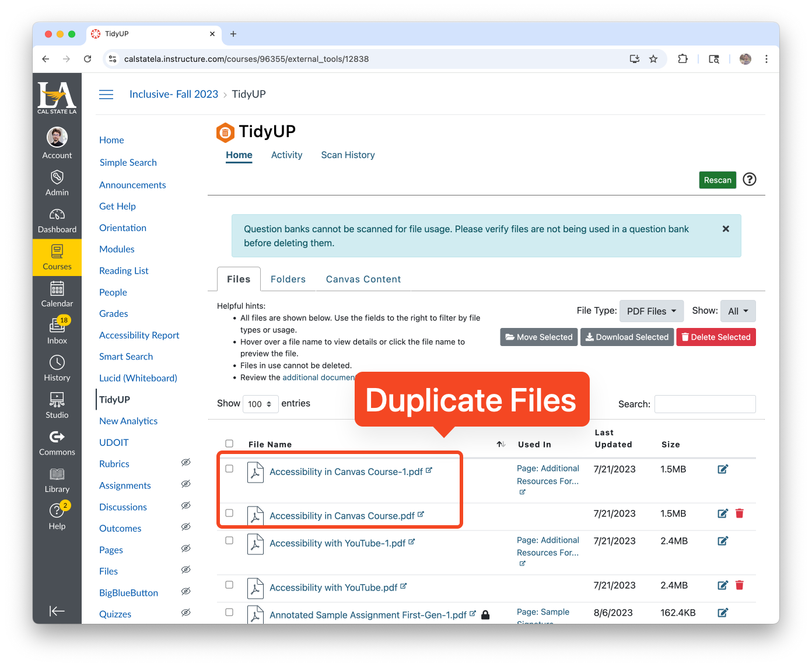The image size is (812, 667).
Task: Open the Show All filter dropdown
Action: (x=737, y=310)
